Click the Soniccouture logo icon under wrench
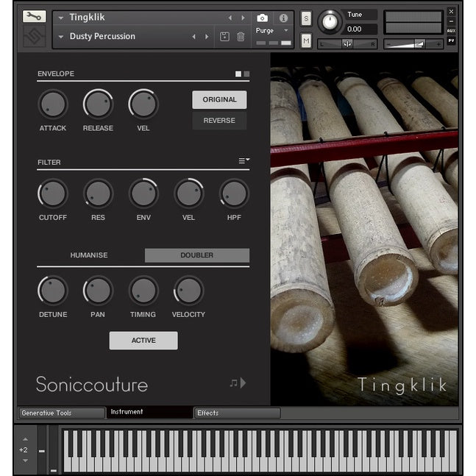Screen dimensions: 476x476 click(x=34, y=36)
